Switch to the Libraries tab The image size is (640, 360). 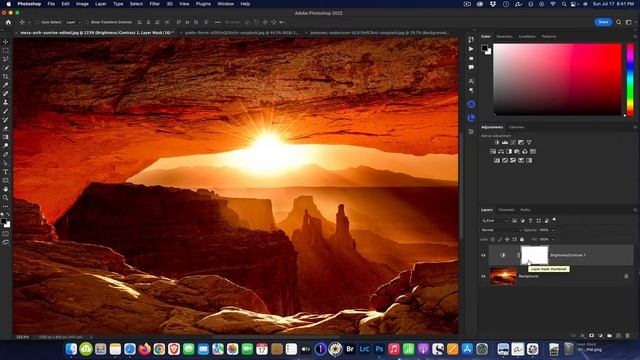click(516, 127)
